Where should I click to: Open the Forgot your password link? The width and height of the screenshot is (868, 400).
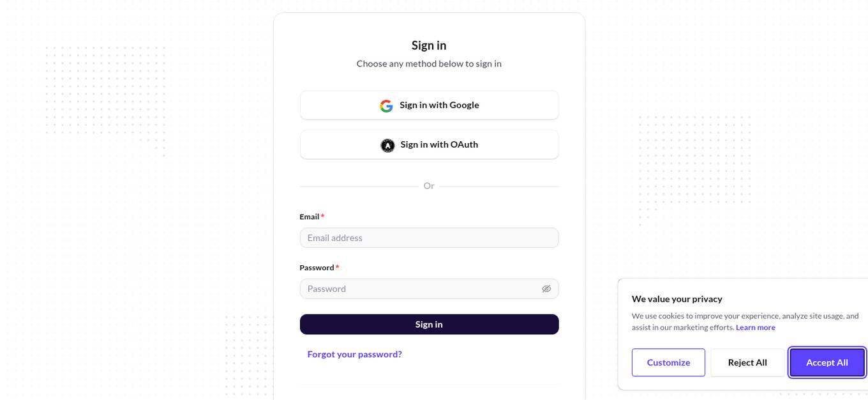pos(354,354)
